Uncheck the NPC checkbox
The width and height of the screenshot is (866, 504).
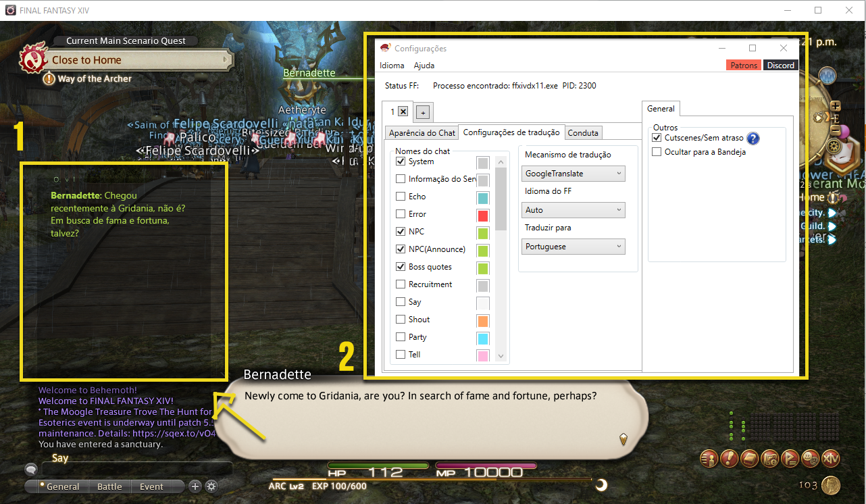401,232
